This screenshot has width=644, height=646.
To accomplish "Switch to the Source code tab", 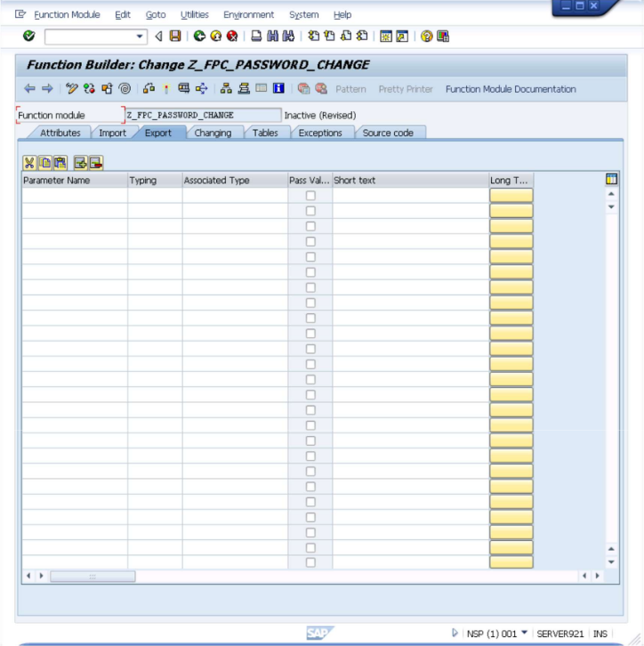I will pyautogui.click(x=388, y=133).
